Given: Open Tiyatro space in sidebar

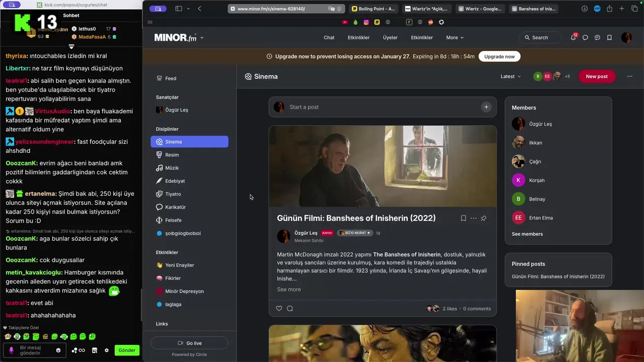Looking at the screenshot, I should tap(189, 194).
